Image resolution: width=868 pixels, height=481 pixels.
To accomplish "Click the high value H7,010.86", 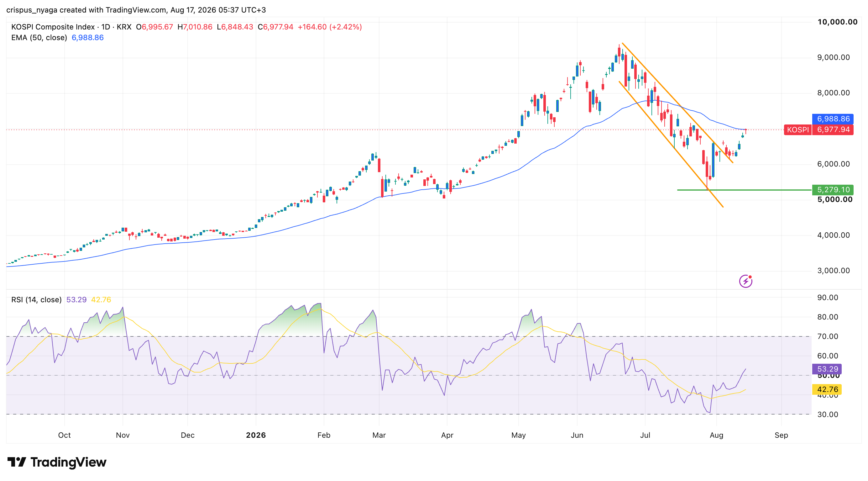I will pos(195,27).
